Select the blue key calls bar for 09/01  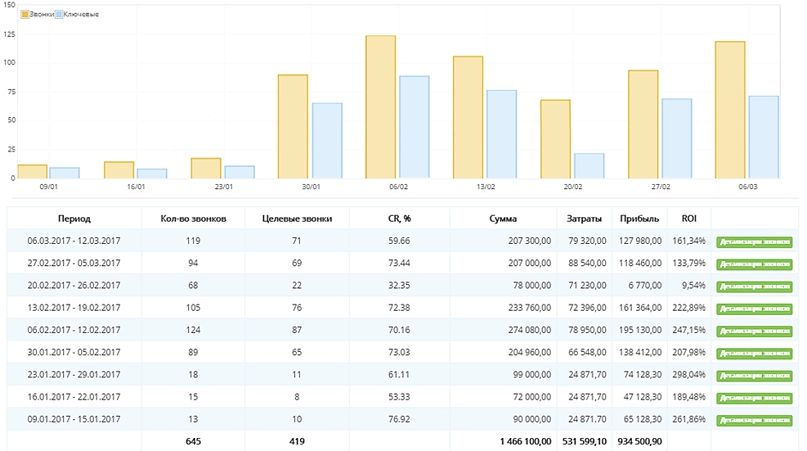65,173
